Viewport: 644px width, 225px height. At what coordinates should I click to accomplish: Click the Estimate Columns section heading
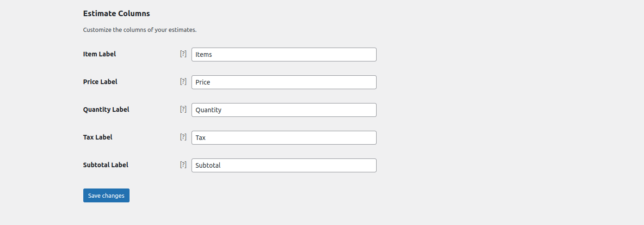117,14
